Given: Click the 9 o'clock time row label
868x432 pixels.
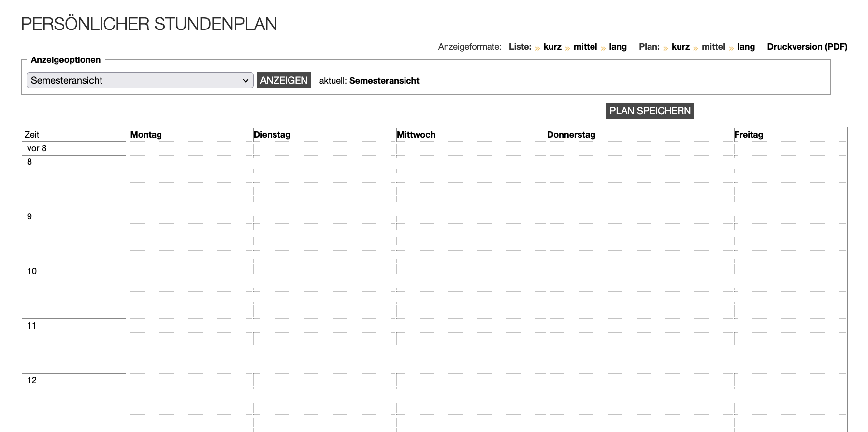Looking at the screenshot, I should click(x=29, y=216).
